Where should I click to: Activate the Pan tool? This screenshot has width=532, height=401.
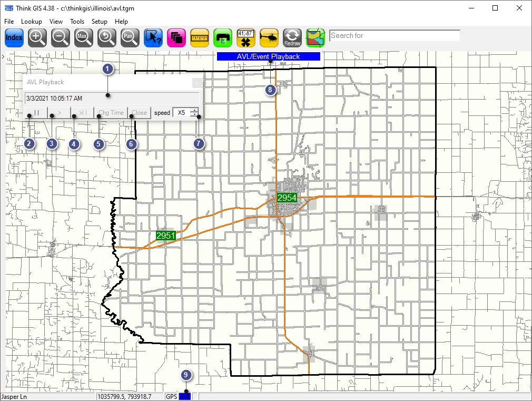tap(130, 38)
